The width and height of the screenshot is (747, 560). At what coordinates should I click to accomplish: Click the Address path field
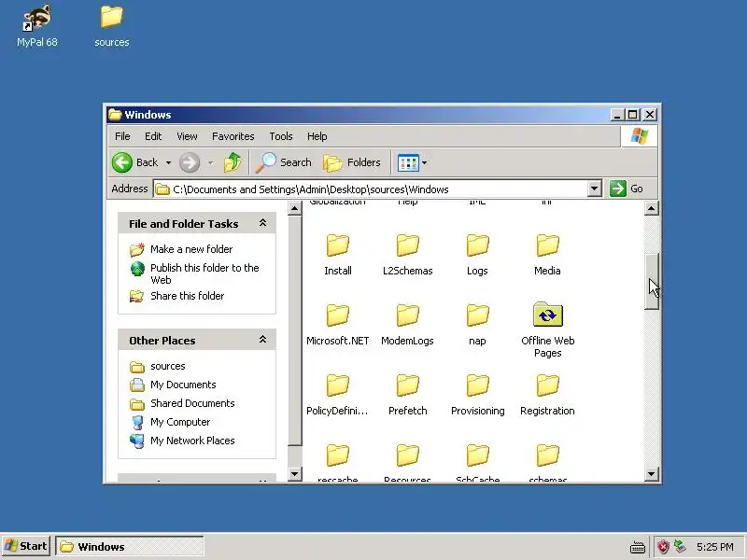[x=371, y=189]
